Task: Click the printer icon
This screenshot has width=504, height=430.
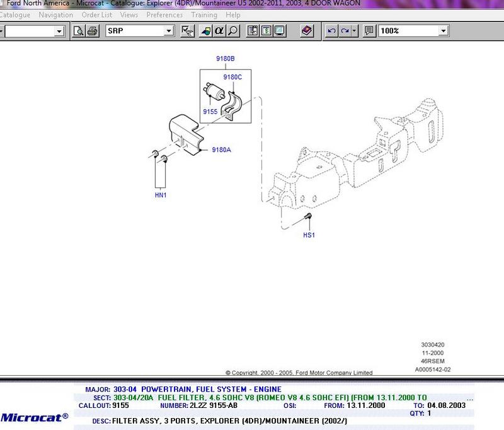Action: pos(92,31)
